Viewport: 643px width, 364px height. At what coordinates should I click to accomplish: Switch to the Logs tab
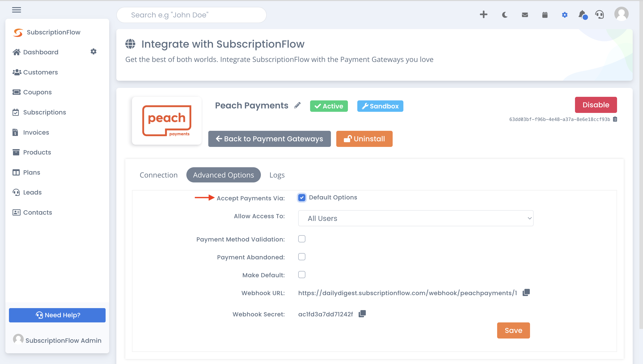click(277, 175)
